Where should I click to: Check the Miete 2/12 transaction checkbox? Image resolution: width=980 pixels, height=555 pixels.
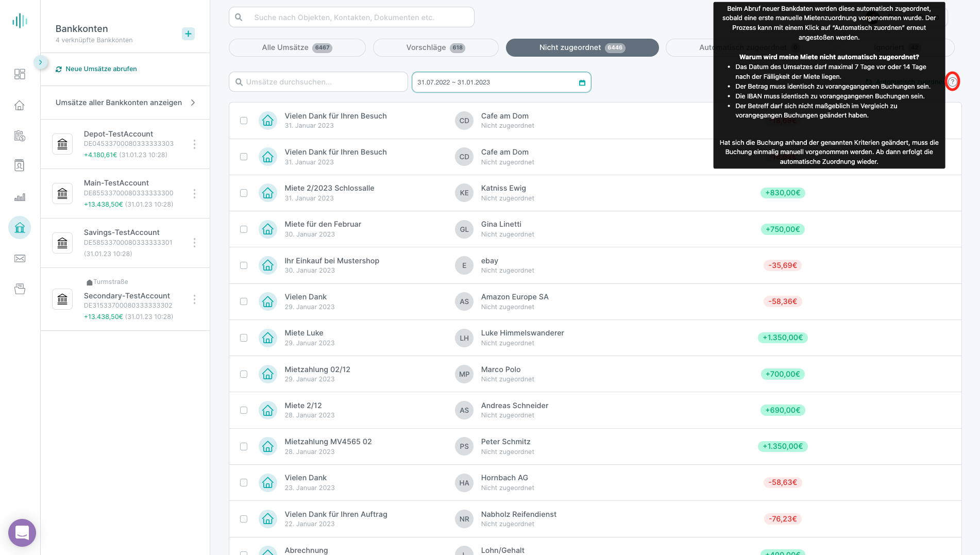244,410
